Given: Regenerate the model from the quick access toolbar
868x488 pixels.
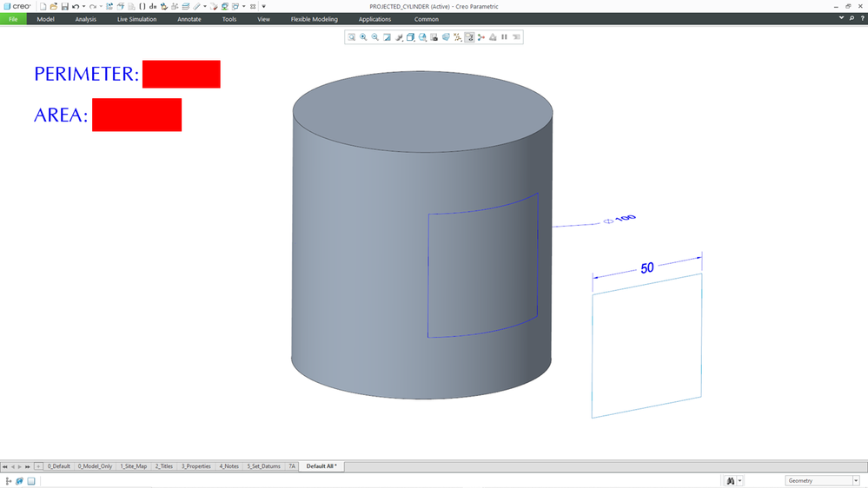Looking at the screenshot, I should click(109, 7).
